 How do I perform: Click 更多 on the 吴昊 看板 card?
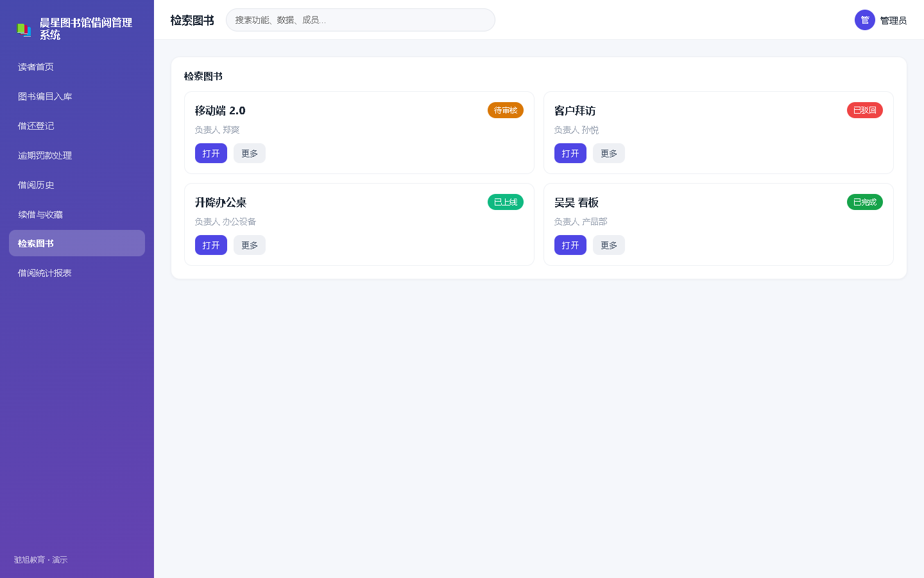pos(609,245)
